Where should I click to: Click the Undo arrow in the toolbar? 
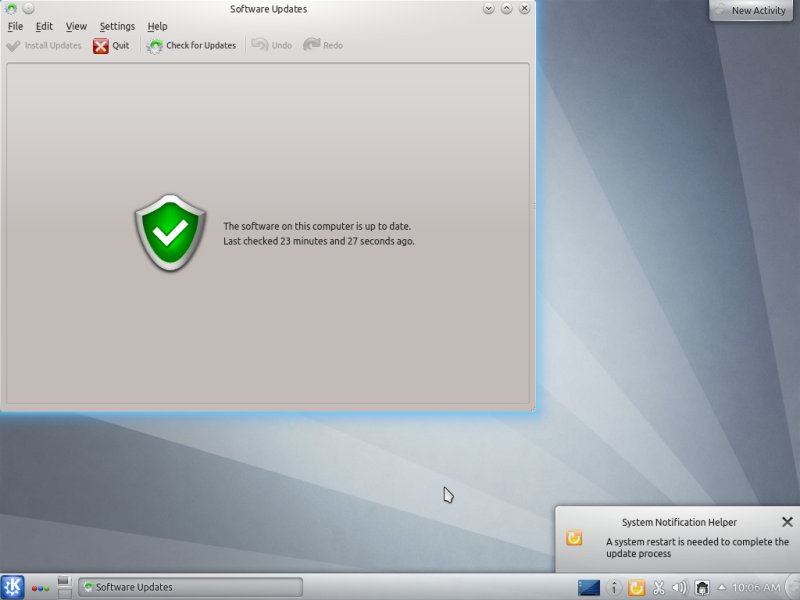260,45
